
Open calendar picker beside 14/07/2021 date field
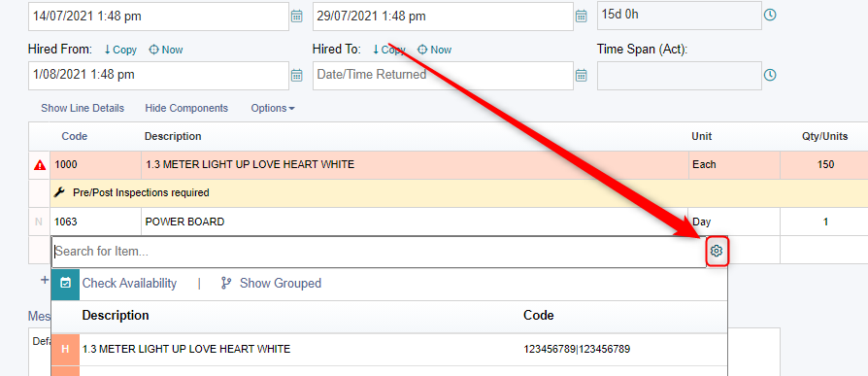pyautogui.click(x=297, y=17)
